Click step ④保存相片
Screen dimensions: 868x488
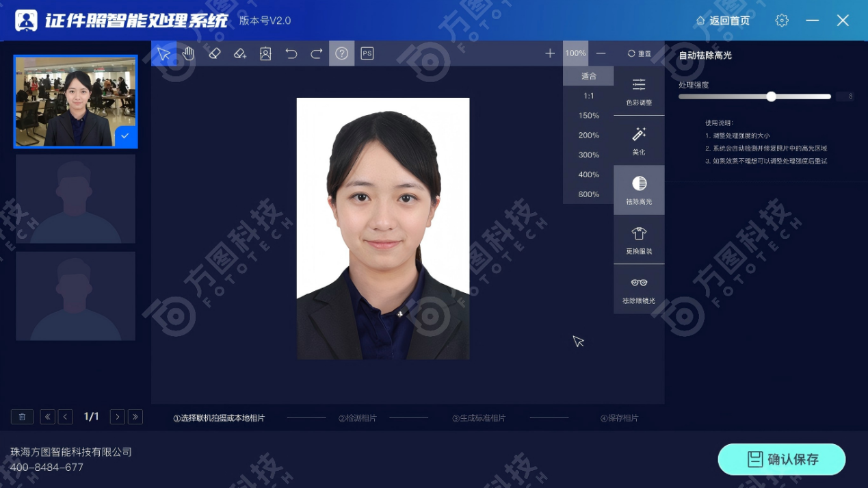pos(619,418)
